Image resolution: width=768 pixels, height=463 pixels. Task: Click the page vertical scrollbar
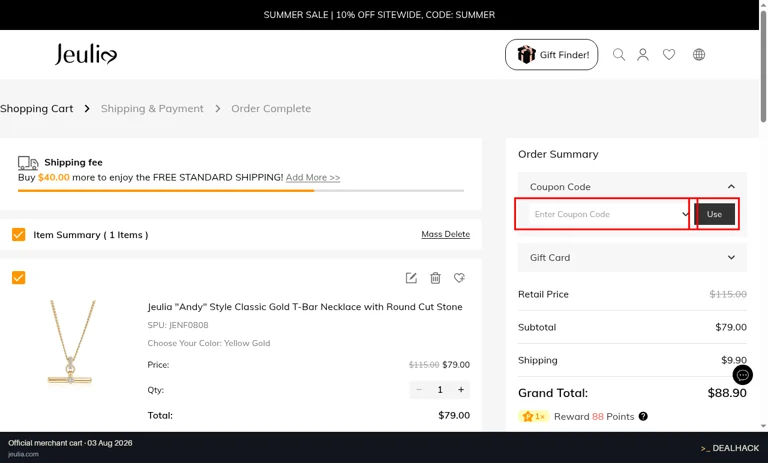pyautogui.click(x=763, y=66)
